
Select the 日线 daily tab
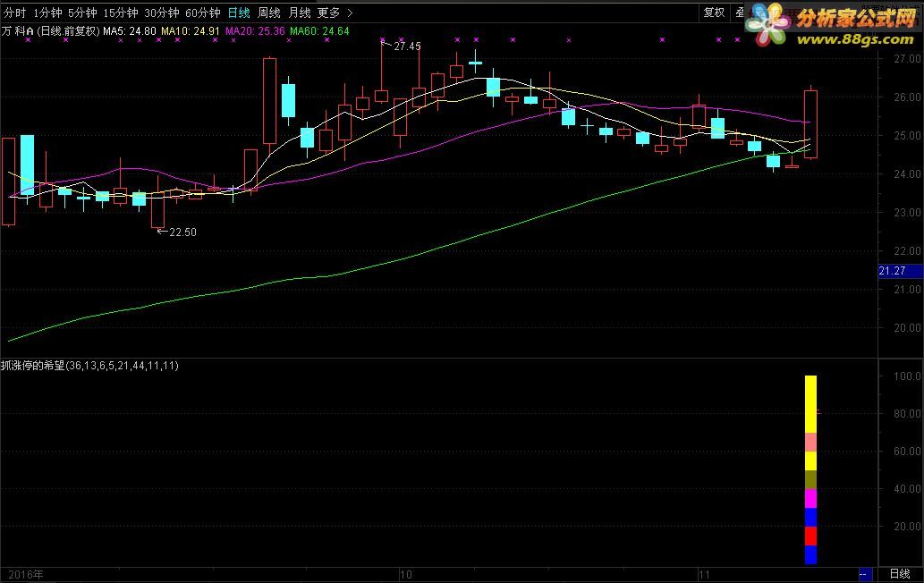coord(239,13)
